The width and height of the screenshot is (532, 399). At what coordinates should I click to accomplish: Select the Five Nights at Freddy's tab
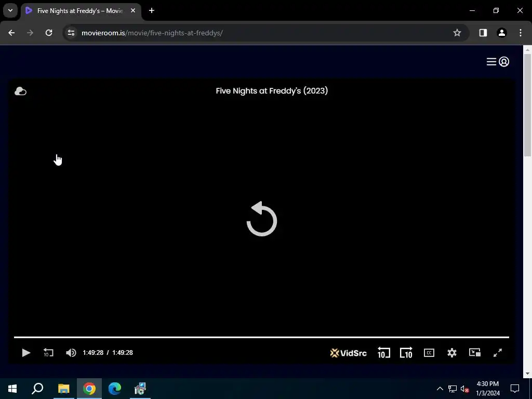81,11
